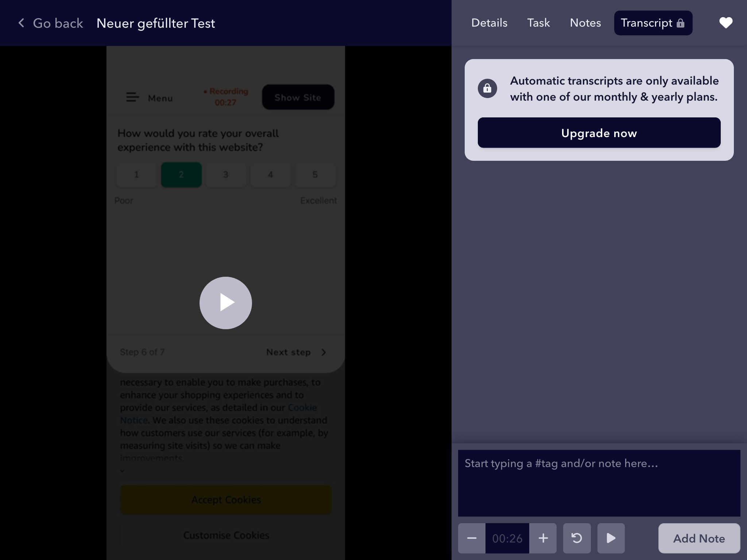Decrease note timestamp with minus button

472,538
